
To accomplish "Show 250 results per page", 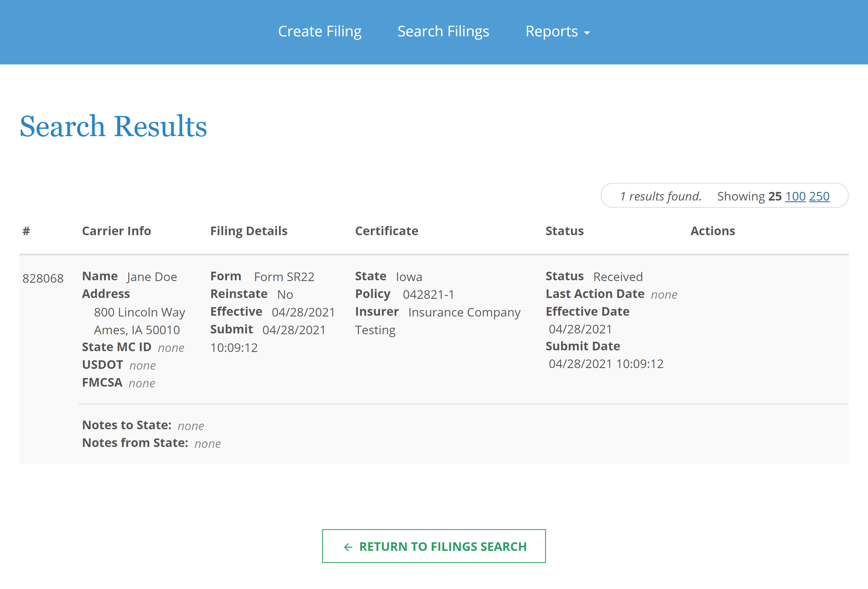I will click(819, 196).
